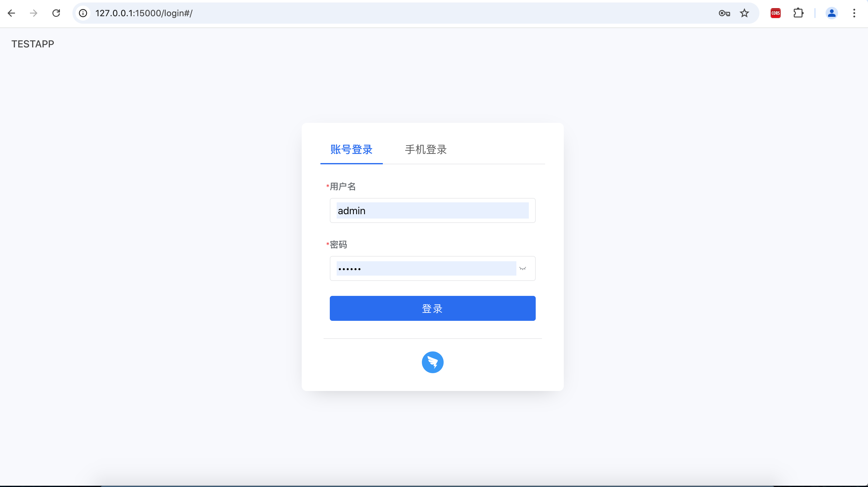Screen dimensions: 868x487
Task: Open the Chrome three-dot menu
Action: (x=854, y=13)
